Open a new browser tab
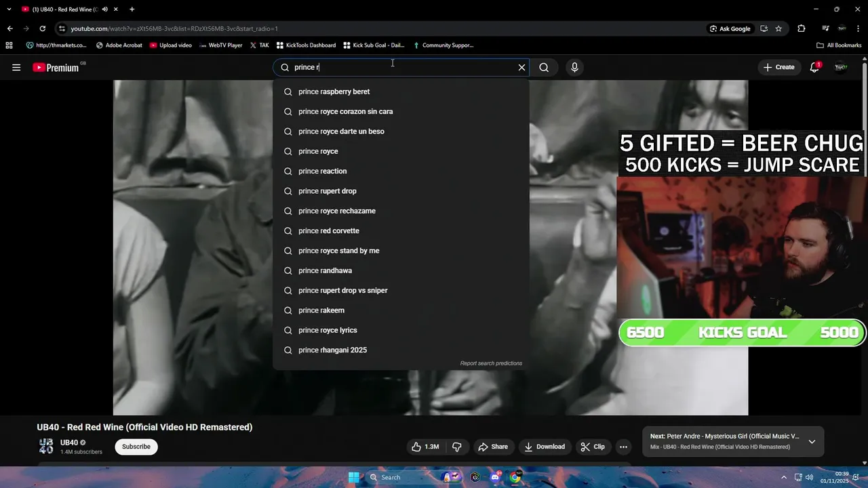868x488 pixels. pyautogui.click(x=132, y=9)
